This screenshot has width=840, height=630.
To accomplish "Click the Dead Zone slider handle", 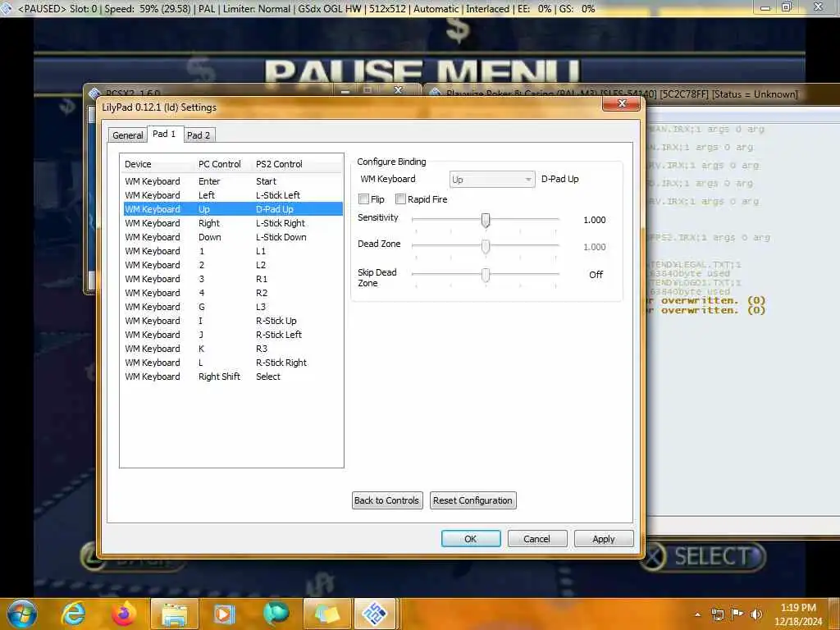I will point(486,246).
